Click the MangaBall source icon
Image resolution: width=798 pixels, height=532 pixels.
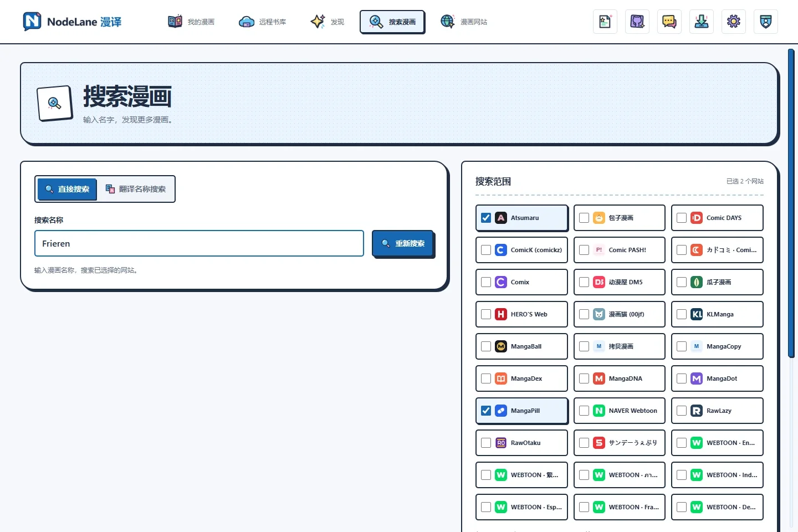pos(501,346)
